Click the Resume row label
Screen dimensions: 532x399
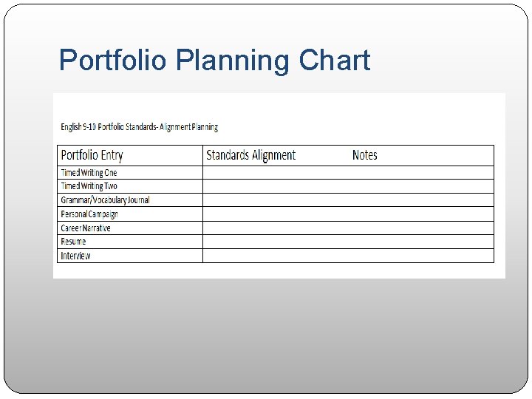tap(73, 242)
